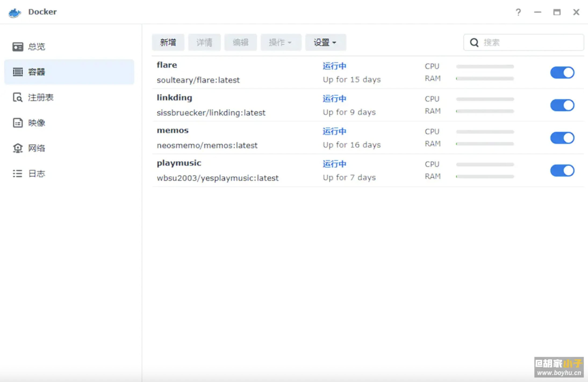The height and width of the screenshot is (382, 588).
Task: Click the linkding CPU usage bar
Action: [485, 99]
